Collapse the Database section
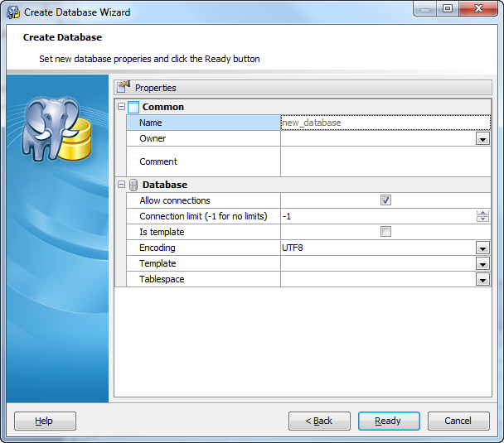Viewport: 504px width, 443px height. click(x=121, y=185)
